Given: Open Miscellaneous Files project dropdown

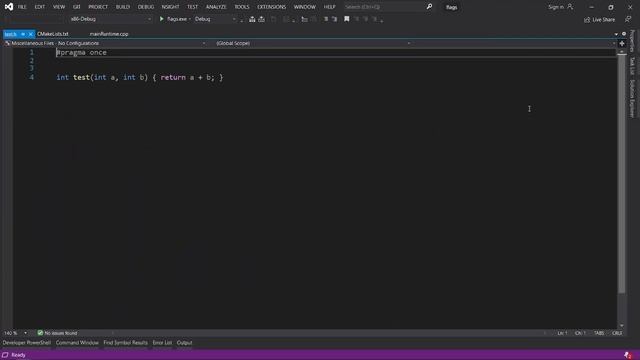Looking at the screenshot, I should point(105,43).
